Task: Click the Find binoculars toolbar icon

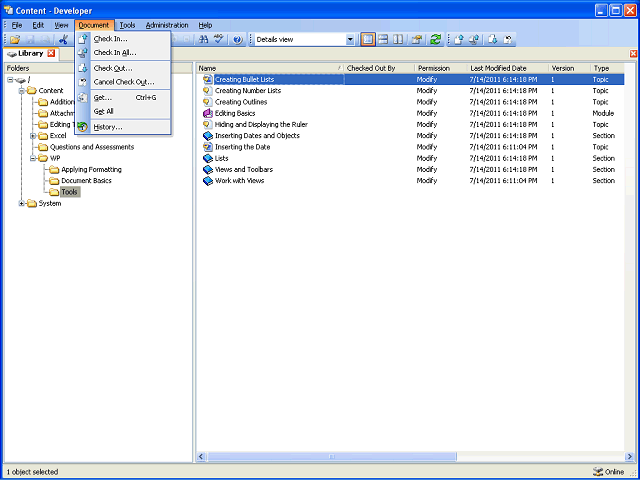Action: 203,40
